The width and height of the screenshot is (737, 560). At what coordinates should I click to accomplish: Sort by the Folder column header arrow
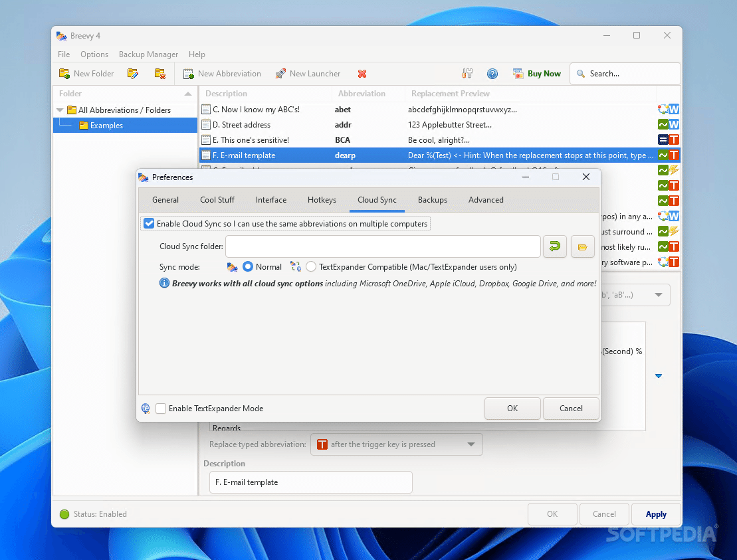coord(188,94)
